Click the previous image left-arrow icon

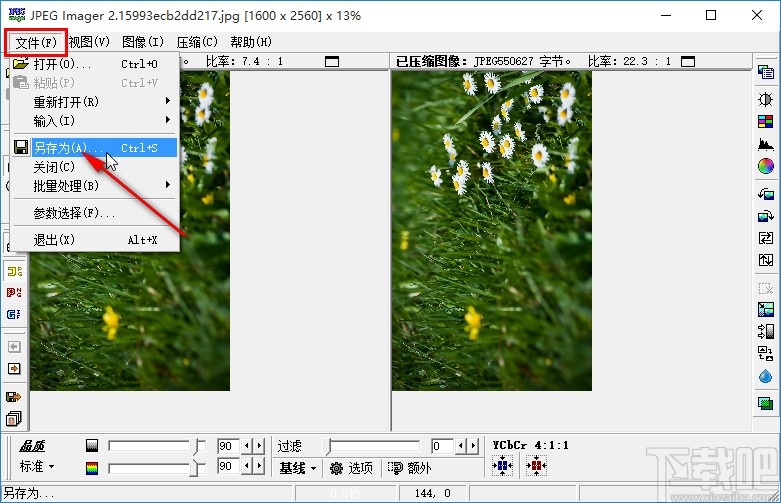[14, 347]
